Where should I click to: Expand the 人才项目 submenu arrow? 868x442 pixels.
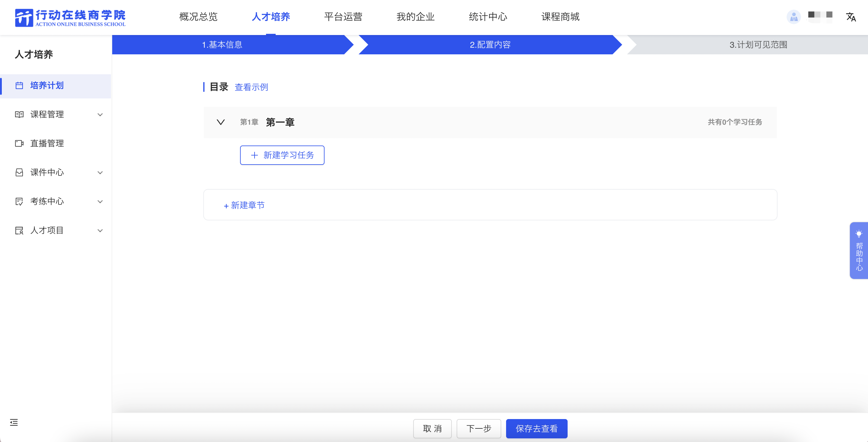(100, 231)
